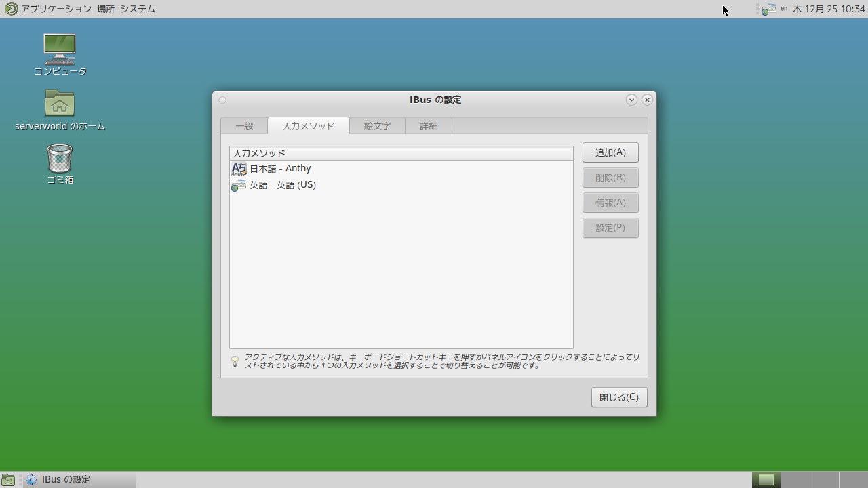Image resolution: width=868 pixels, height=488 pixels.
Task: Open the コンピュータ desktop icon
Action: 60,49
